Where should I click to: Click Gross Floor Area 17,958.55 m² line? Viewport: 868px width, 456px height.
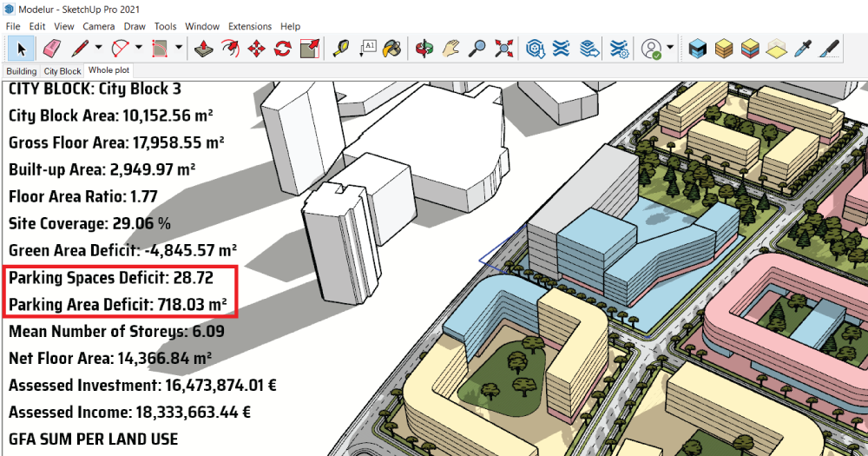click(x=116, y=142)
